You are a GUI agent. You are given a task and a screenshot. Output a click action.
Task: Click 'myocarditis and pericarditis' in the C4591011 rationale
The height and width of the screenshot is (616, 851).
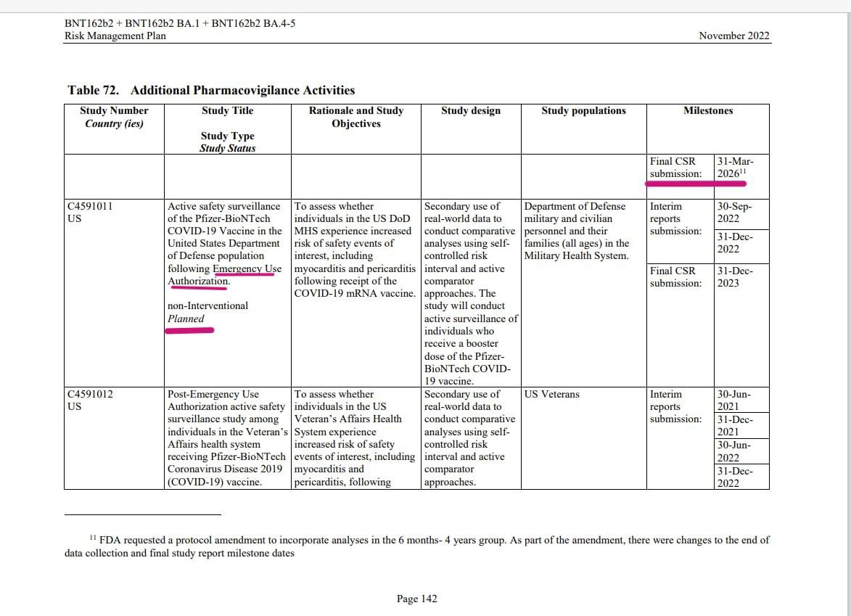(x=355, y=268)
